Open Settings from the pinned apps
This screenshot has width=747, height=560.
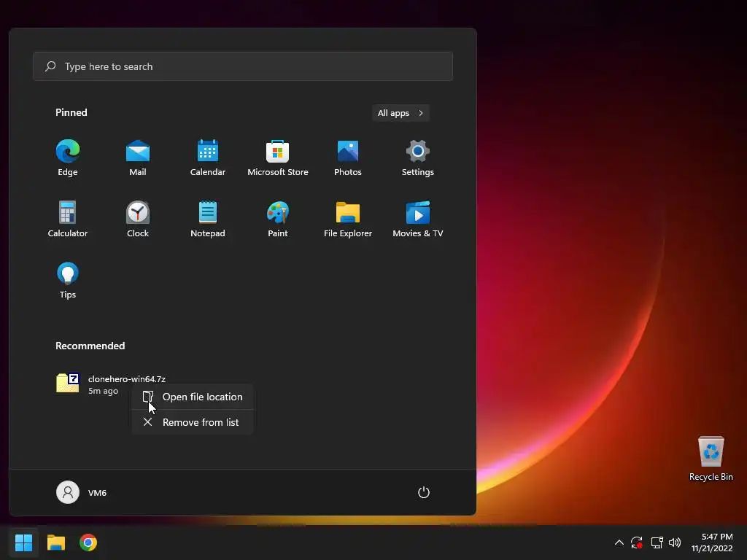click(x=418, y=158)
